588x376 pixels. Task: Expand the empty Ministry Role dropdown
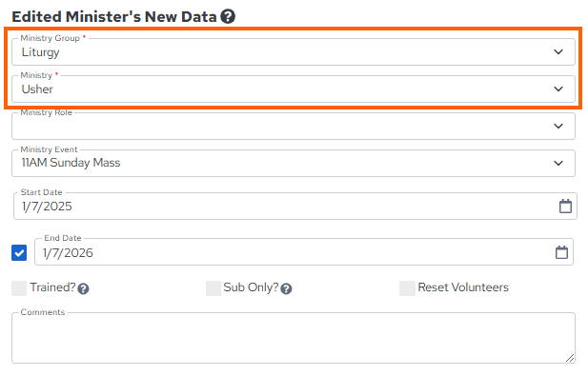point(294,126)
